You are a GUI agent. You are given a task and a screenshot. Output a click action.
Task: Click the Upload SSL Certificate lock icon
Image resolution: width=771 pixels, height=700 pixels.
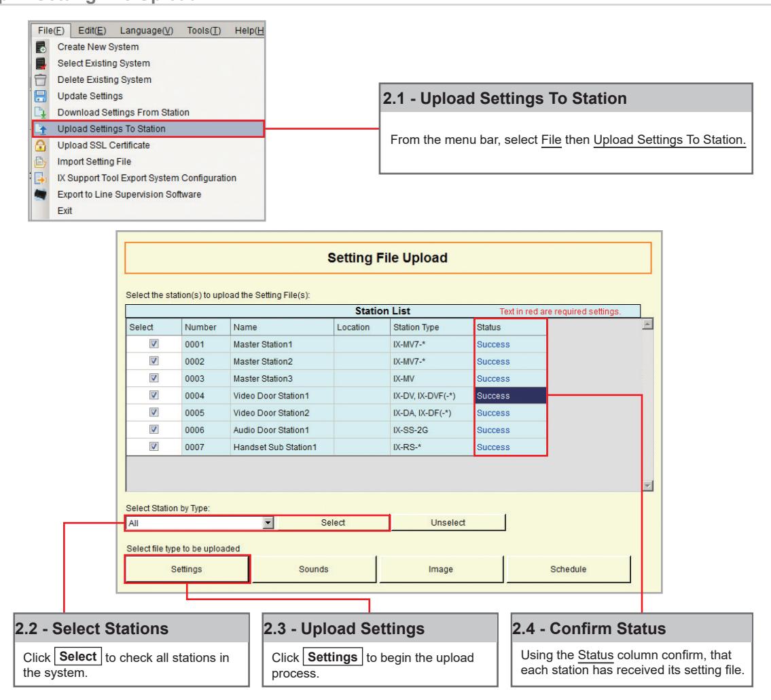[x=41, y=145]
